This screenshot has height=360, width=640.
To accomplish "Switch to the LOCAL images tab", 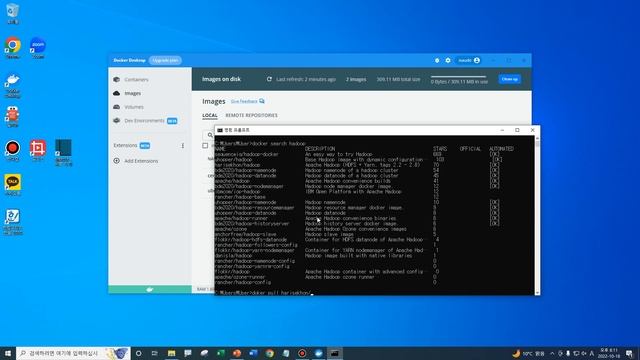I will [x=210, y=116].
